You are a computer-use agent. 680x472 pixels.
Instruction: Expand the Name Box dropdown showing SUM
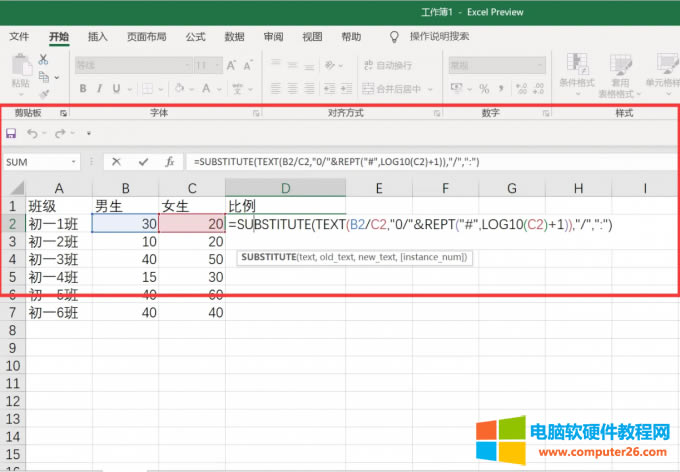74,161
